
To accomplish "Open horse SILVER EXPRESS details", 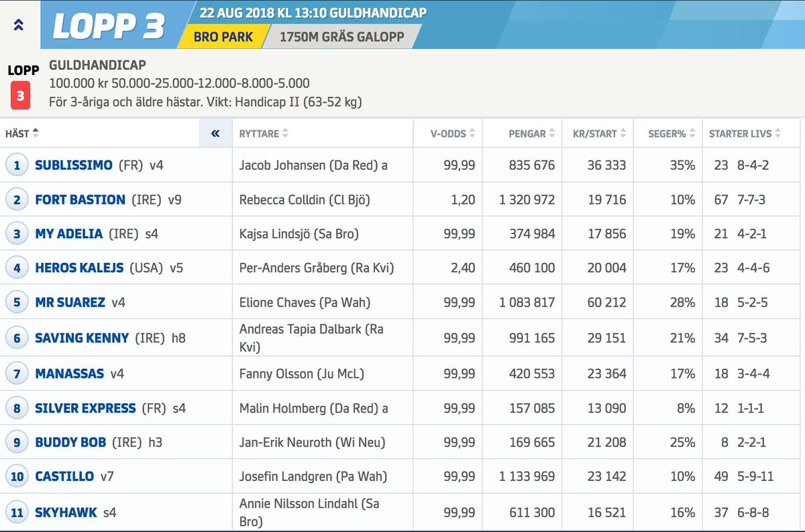I will pyautogui.click(x=85, y=408).
